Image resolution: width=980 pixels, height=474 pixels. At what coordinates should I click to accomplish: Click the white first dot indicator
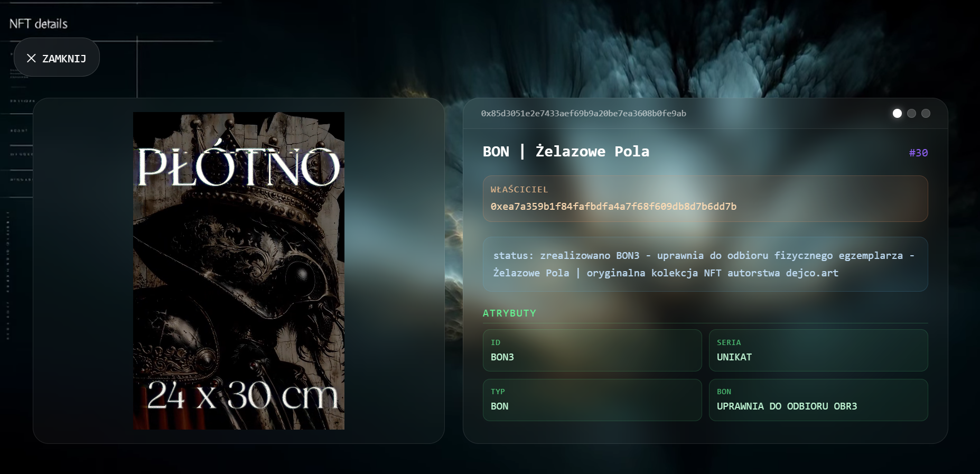tap(897, 114)
